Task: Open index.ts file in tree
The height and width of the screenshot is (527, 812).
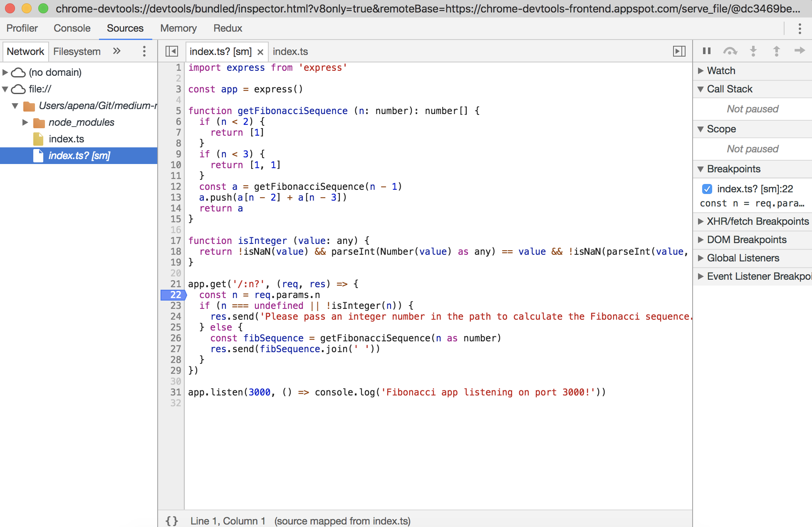Action: [x=66, y=139]
